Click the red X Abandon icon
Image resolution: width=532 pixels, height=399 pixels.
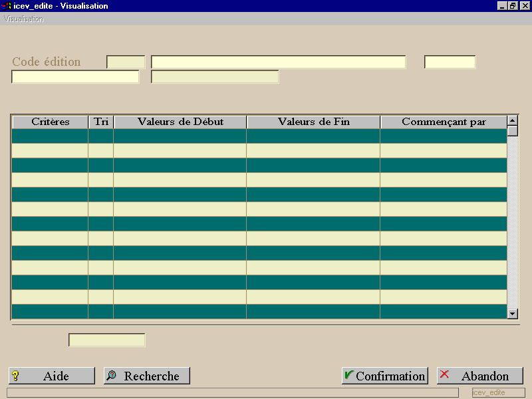(444, 374)
